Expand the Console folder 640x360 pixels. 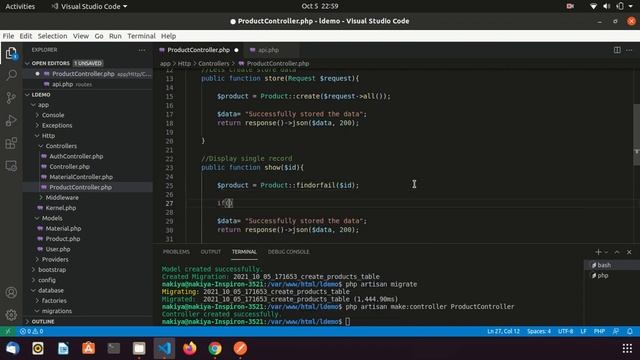pos(37,115)
